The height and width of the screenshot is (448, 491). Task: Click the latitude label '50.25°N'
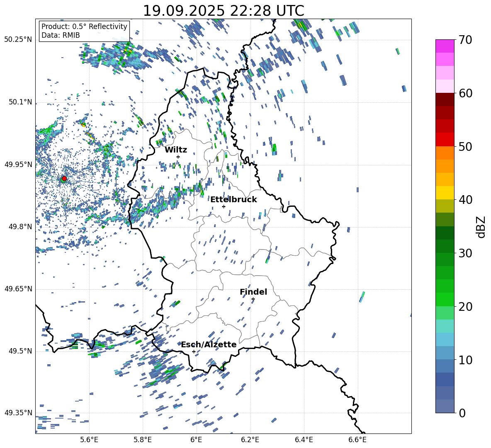18,40
